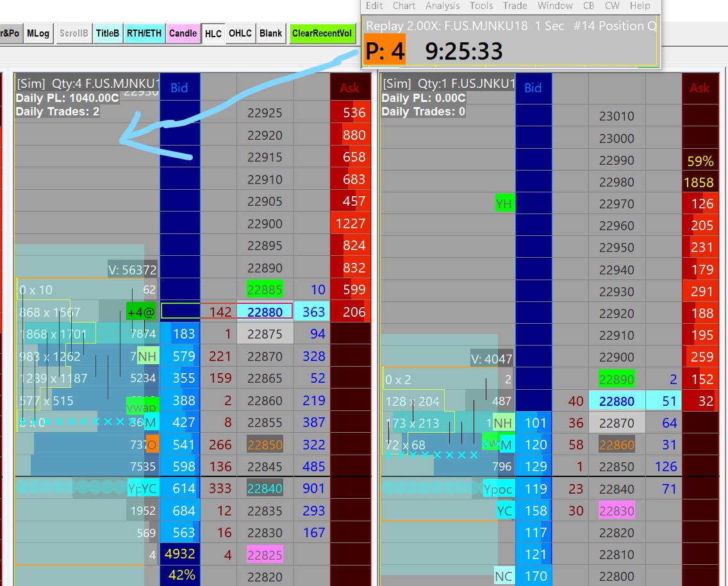The width and height of the screenshot is (728, 586).
Task: Toggle the TitleB button
Action: click(107, 33)
